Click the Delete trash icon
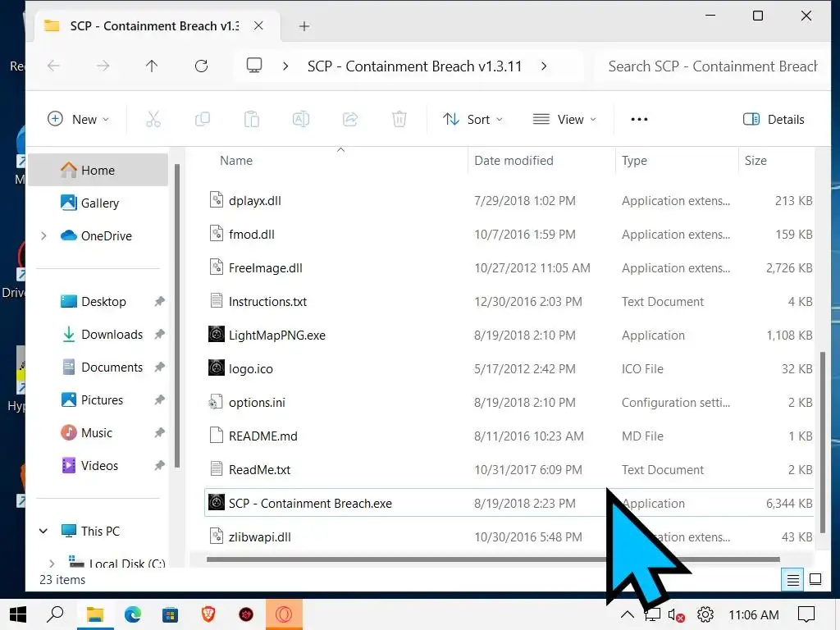The height and width of the screenshot is (630, 840). click(x=399, y=119)
